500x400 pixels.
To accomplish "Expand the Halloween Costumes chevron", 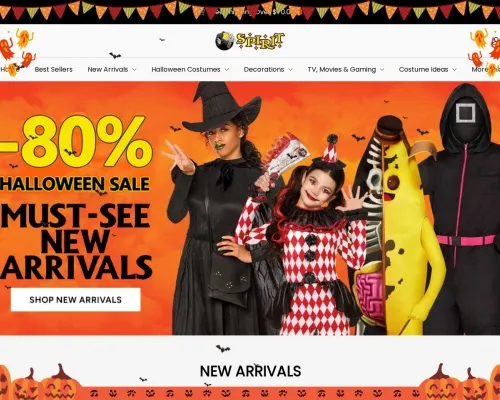I will coord(227,70).
